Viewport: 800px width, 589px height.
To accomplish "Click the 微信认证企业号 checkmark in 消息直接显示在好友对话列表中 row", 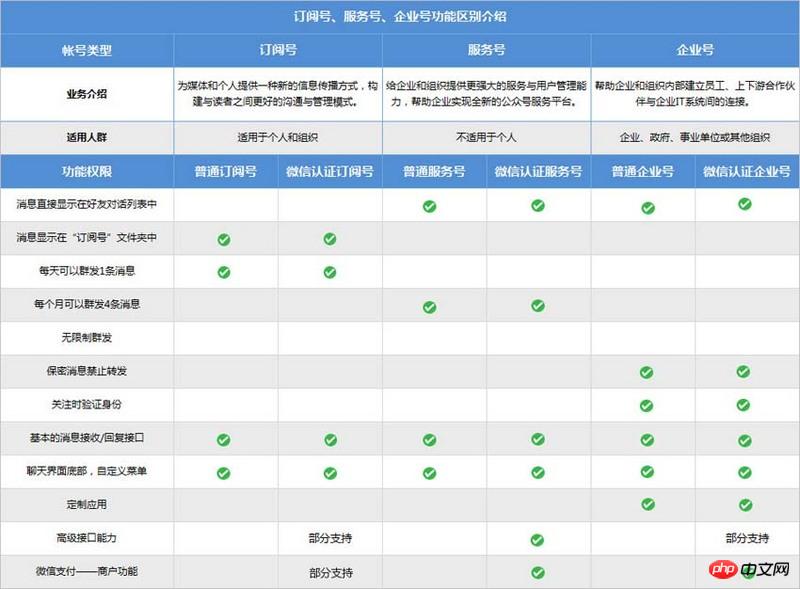I will tap(745, 204).
